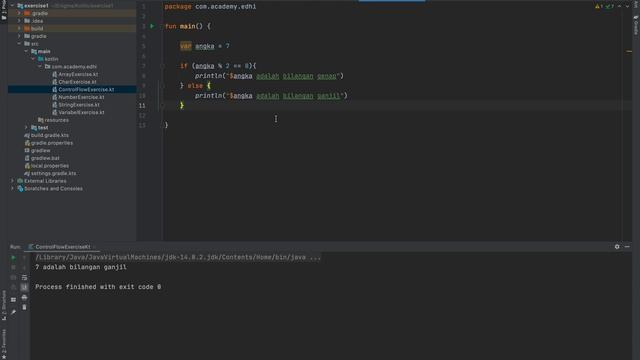Run main function from the gutter arrow
640x360 pixels.
coord(152,26)
